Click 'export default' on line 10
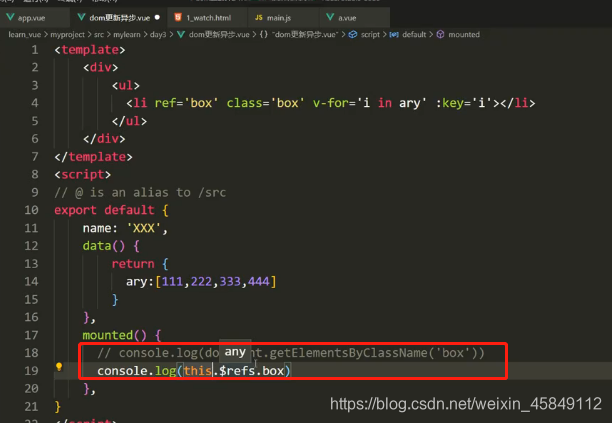This screenshot has width=612, height=423. pyautogui.click(x=104, y=210)
